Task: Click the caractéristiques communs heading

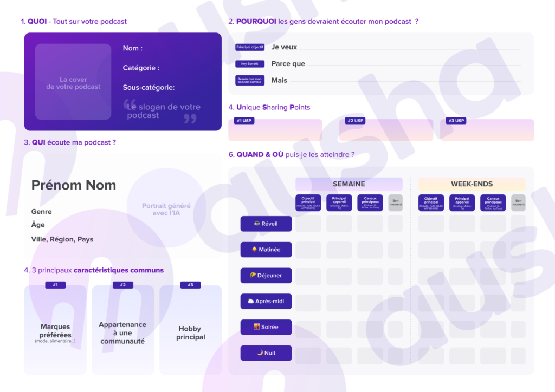Action: [93, 270]
